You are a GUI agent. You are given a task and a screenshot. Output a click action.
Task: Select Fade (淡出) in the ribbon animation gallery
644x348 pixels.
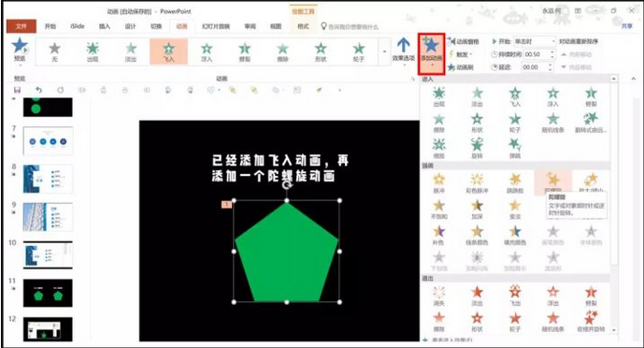coord(131,51)
